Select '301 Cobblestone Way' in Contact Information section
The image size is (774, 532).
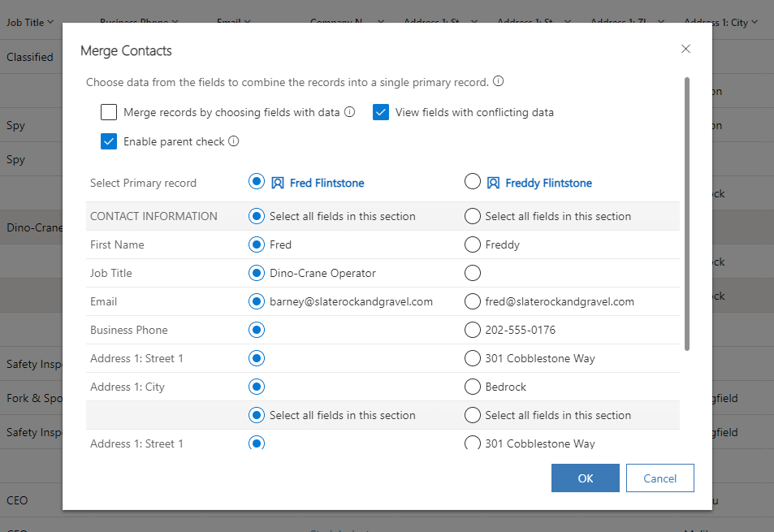(473, 358)
